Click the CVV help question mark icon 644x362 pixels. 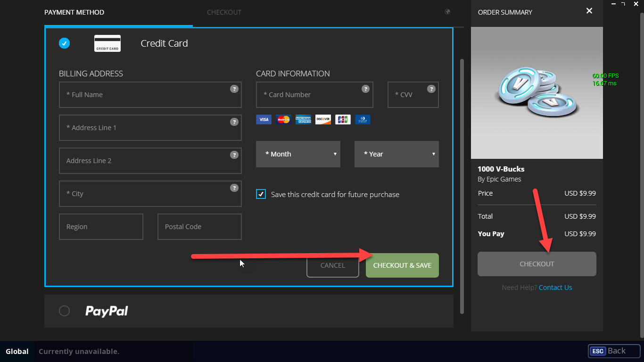tap(431, 89)
